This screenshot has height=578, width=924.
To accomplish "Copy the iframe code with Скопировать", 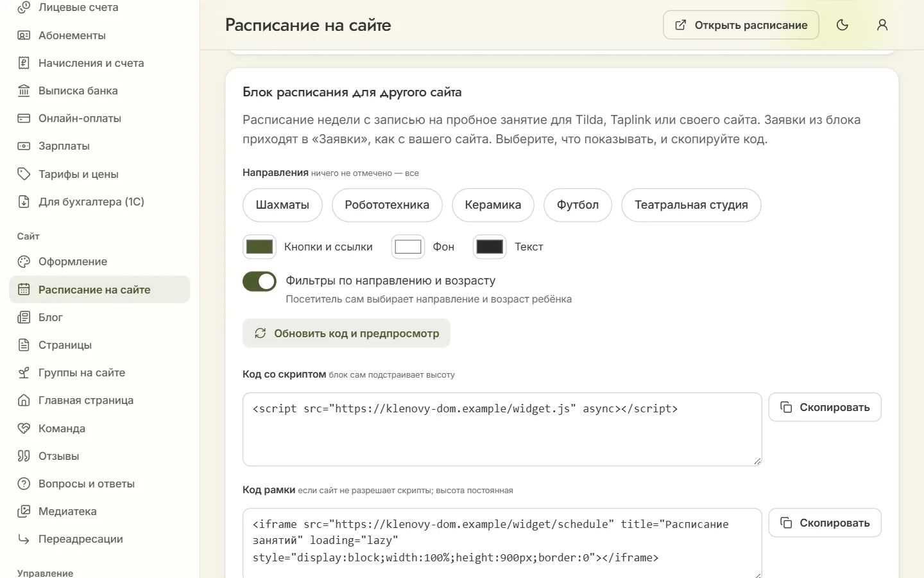I will (825, 523).
